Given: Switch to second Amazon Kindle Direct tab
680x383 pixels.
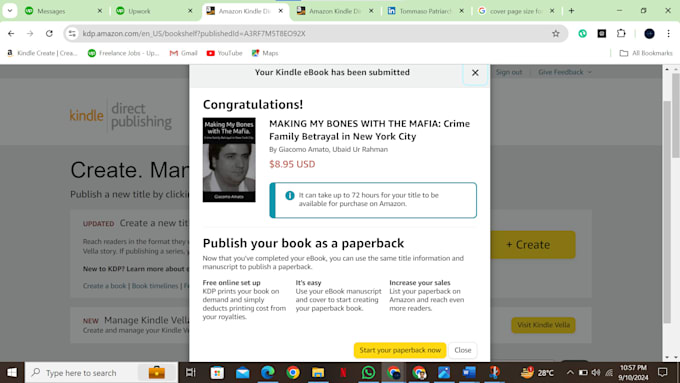Looking at the screenshot, I should [x=335, y=11].
